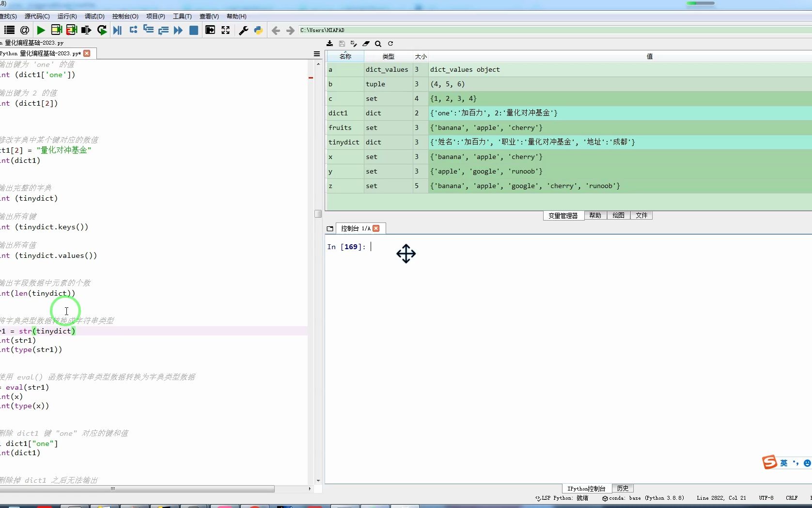Search variables magnifier icon
This screenshot has height=508, width=812.
click(x=378, y=44)
